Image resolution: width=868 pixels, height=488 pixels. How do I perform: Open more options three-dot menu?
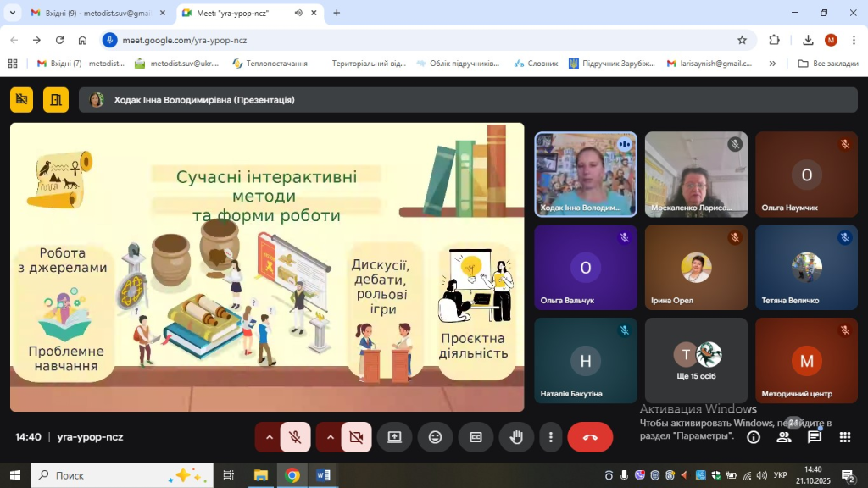[x=551, y=437]
